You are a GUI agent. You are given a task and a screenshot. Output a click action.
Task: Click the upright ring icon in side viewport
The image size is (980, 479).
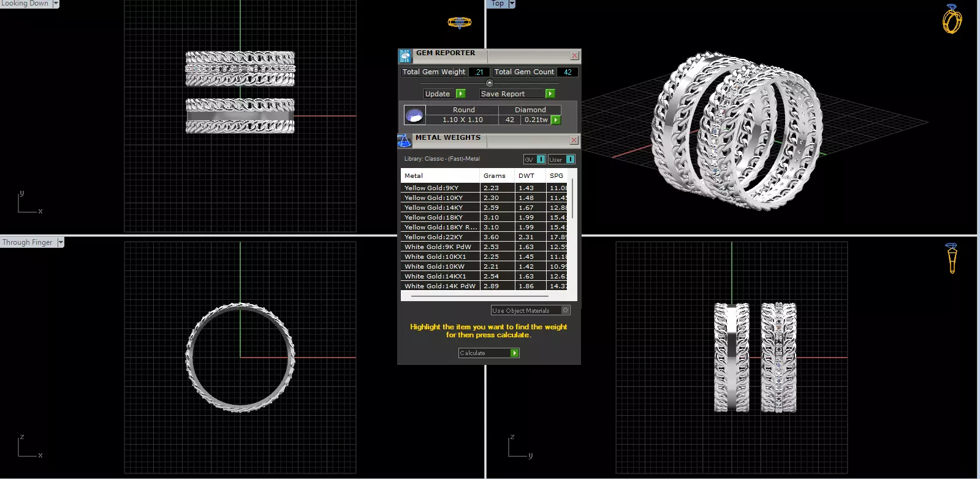tap(952, 258)
